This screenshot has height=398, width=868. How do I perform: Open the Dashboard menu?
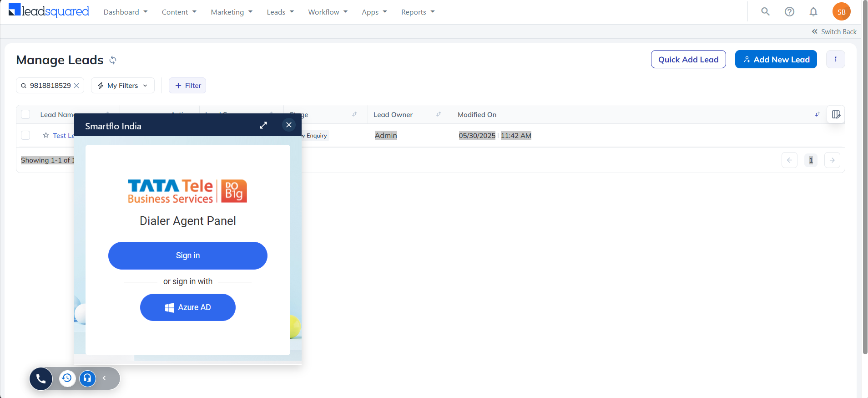tap(126, 12)
